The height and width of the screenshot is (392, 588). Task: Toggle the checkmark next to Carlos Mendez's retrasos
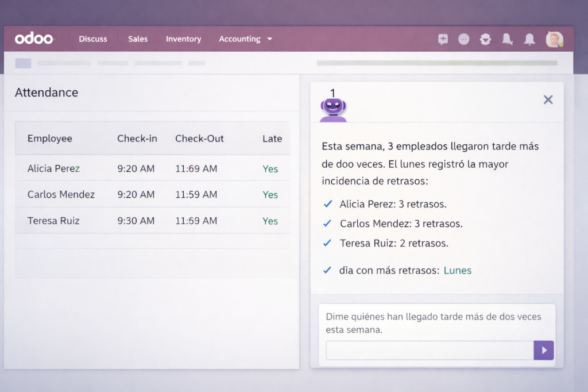tap(327, 224)
